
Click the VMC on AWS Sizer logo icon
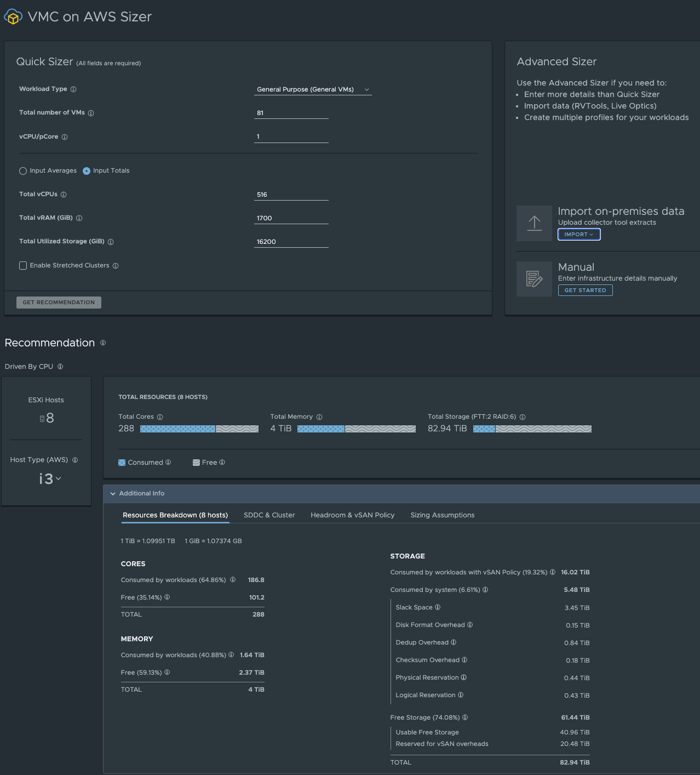tap(13, 17)
